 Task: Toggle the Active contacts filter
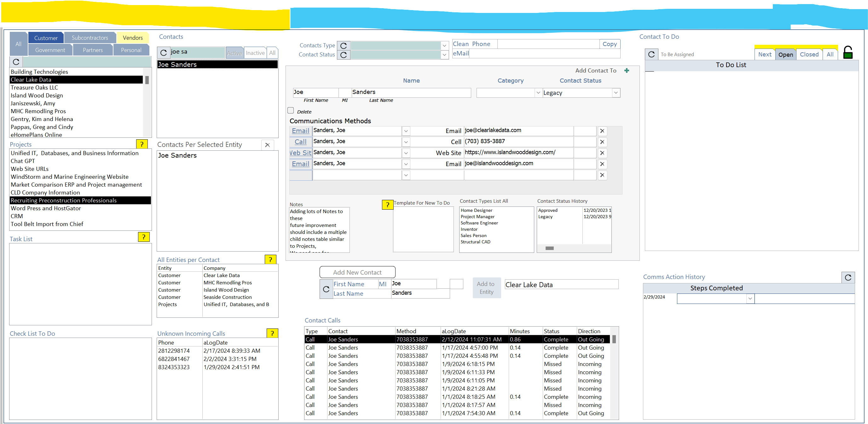pos(234,53)
